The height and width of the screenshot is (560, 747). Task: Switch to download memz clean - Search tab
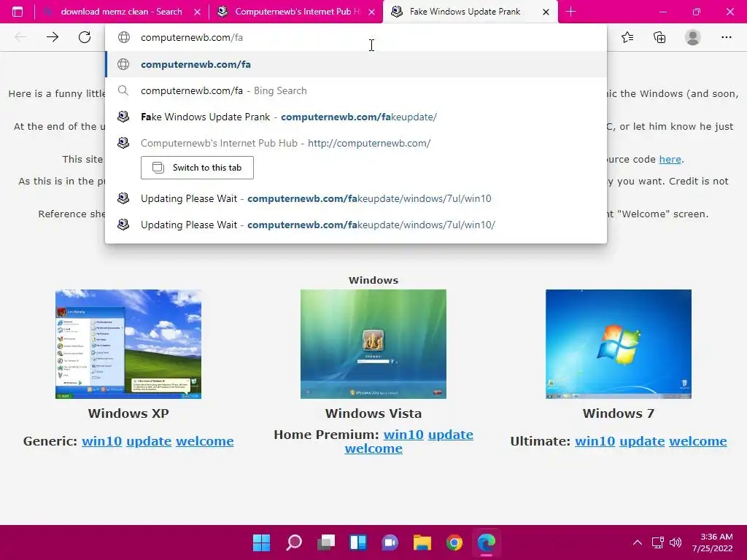coord(121,12)
